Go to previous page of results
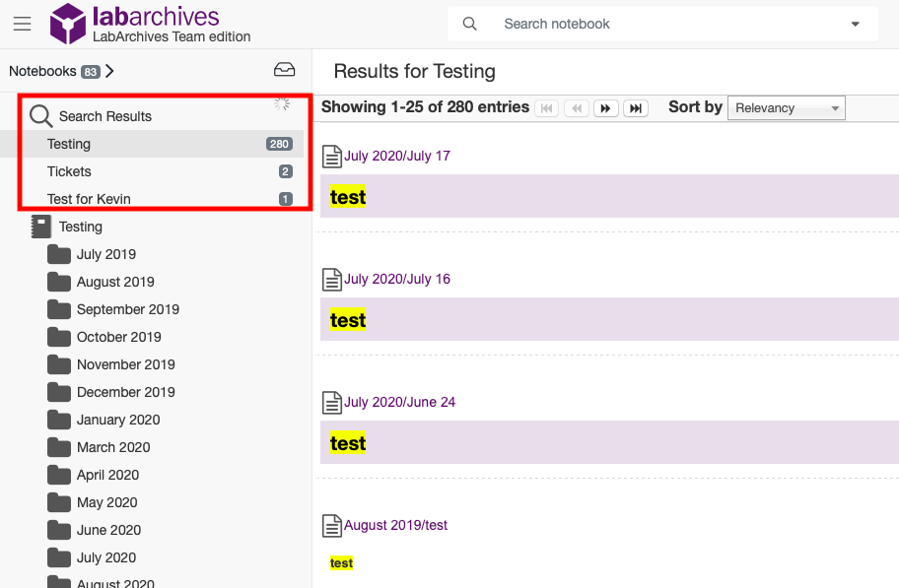The image size is (899, 588). point(577,107)
